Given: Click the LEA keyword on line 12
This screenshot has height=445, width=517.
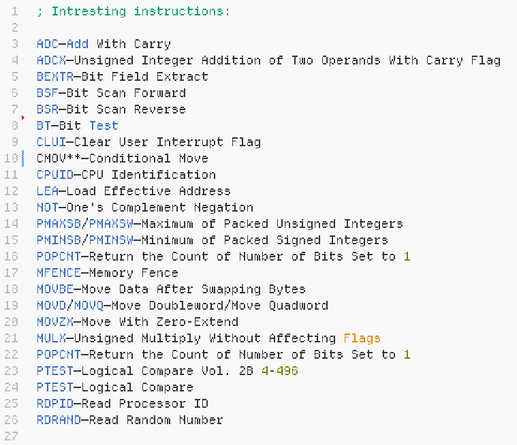Looking at the screenshot, I should [48, 191].
